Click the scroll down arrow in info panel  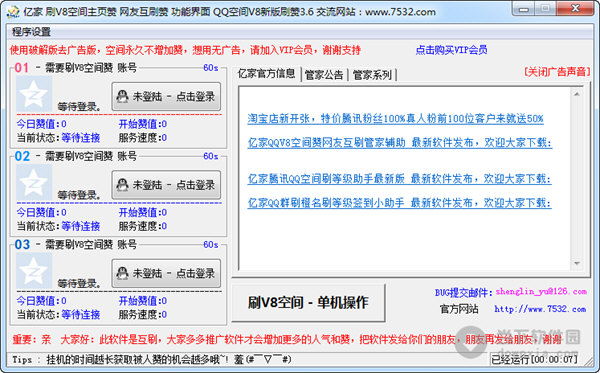pyautogui.click(x=577, y=263)
